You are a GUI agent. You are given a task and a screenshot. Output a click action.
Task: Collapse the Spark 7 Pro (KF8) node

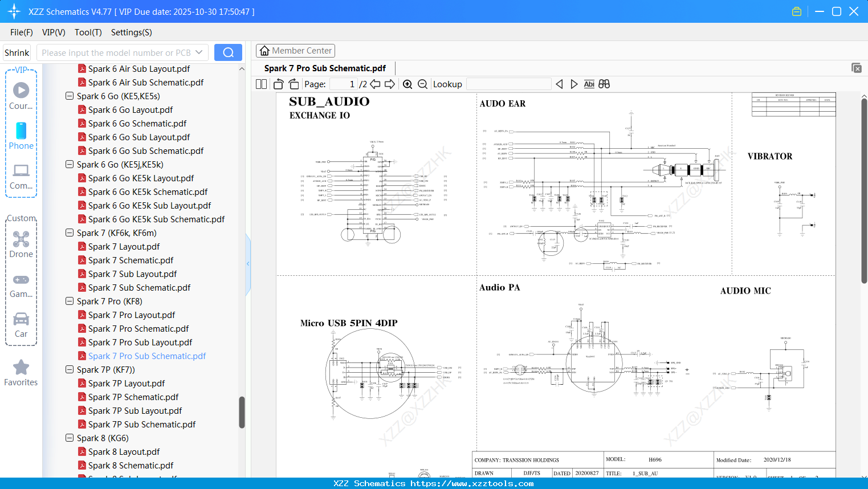(69, 301)
